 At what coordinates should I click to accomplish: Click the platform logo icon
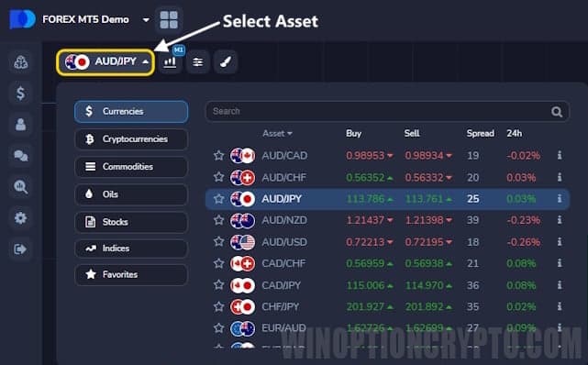click(23, 19)
